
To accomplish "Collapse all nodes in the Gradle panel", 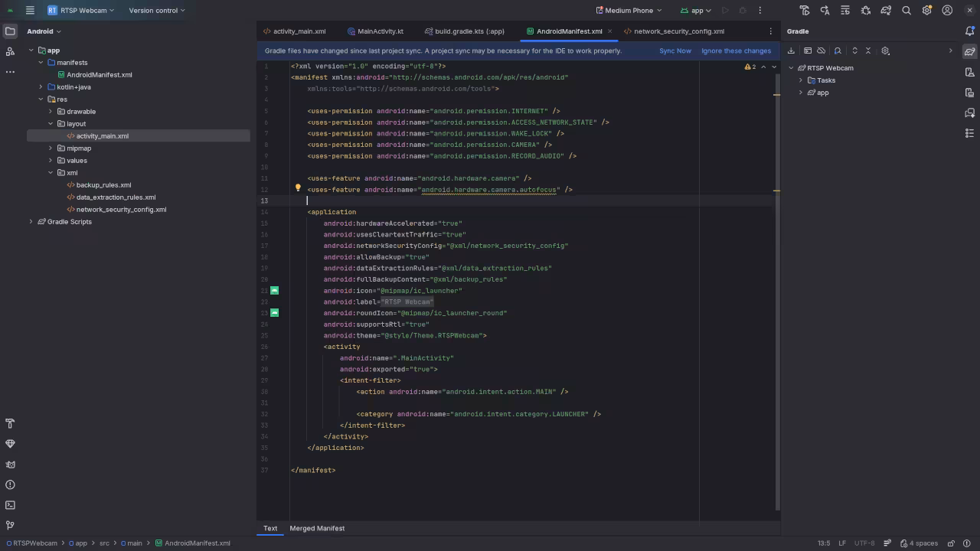I will (867, 51).
